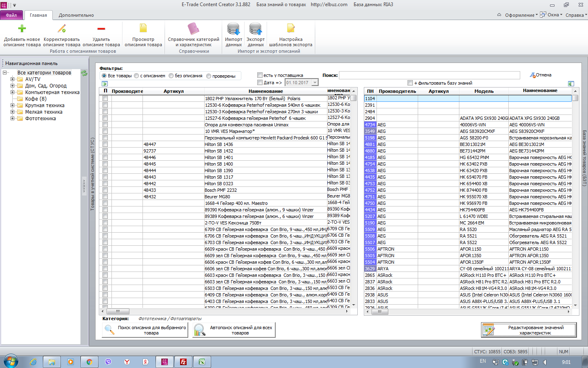Viewport: 588px width, 368px height.
Task: Select the 'Кофе (8)' category tree item
Action: 36,99
